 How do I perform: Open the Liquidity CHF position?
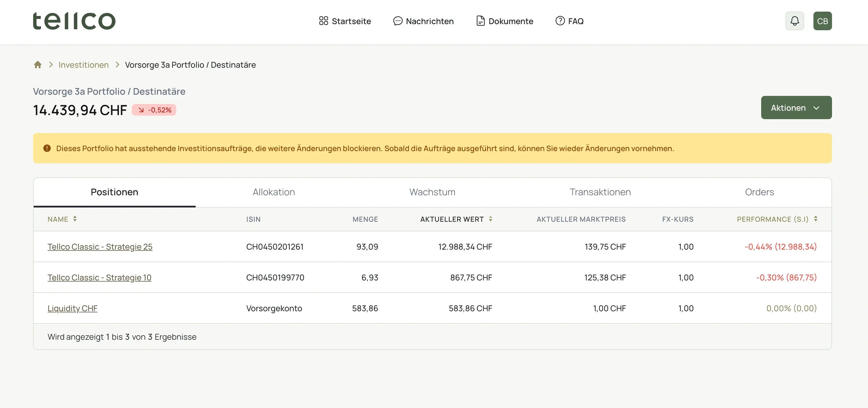coord(73,308)
